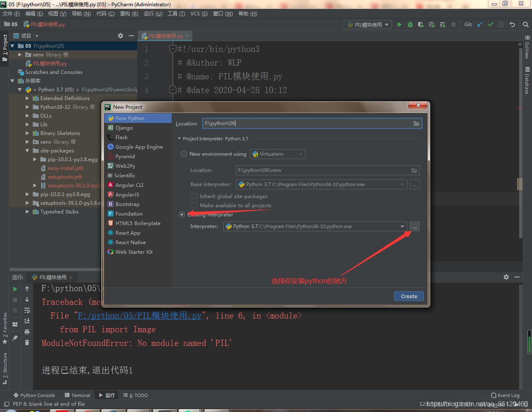The image size is (532, 412).
Task: Collapse Project Interpreter: Python 3.7 section
Action: (x=180, y=139)
